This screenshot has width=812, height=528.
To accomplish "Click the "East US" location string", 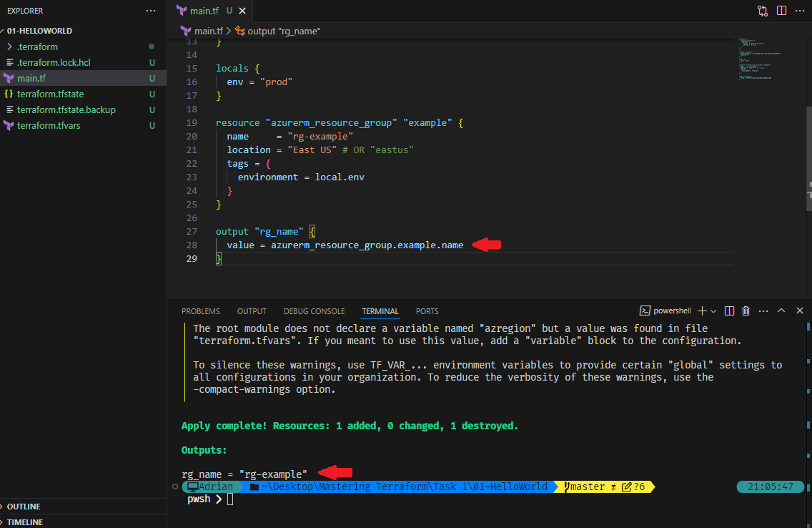I will click(312, 150).
